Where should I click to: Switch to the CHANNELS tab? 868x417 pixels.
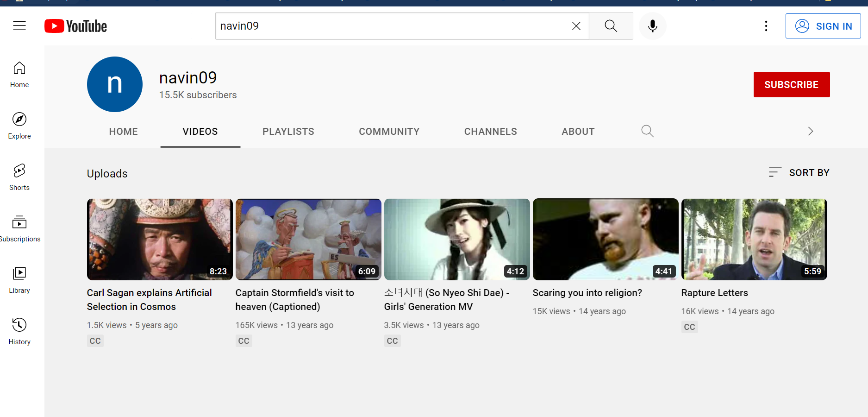490,132
